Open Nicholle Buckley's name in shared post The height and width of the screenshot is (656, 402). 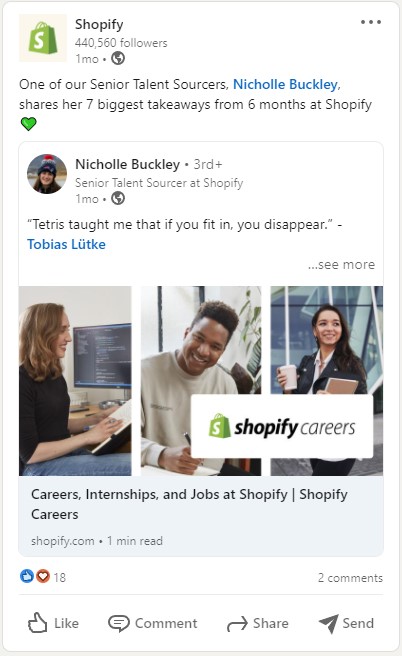pos(128,164)
